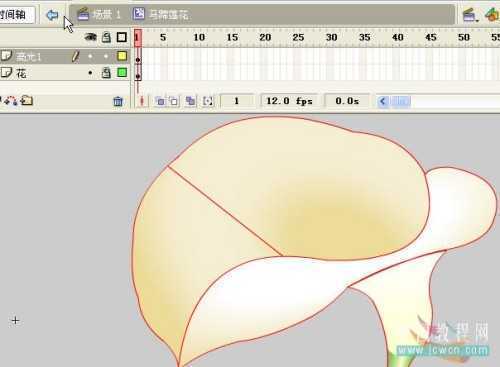Click the yellow outline swatch of top layer

click(x=122, y=56)
